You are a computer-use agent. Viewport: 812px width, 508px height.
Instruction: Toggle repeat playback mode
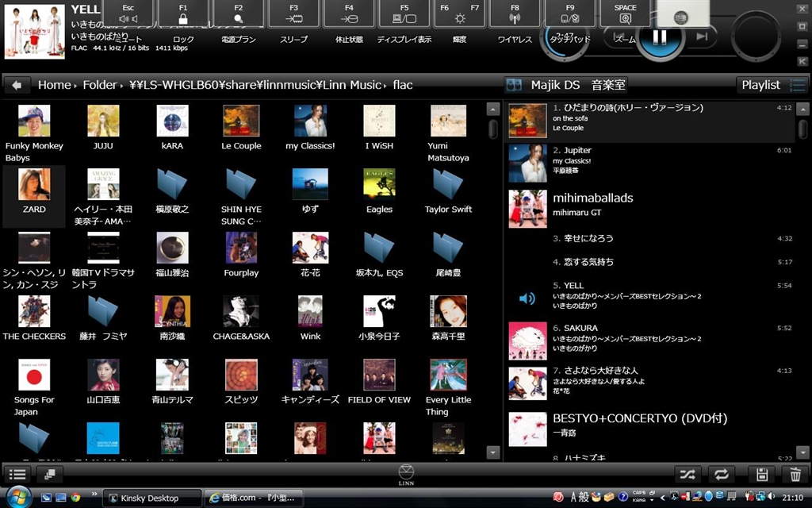pyautogui.click(x=722, y=475)
